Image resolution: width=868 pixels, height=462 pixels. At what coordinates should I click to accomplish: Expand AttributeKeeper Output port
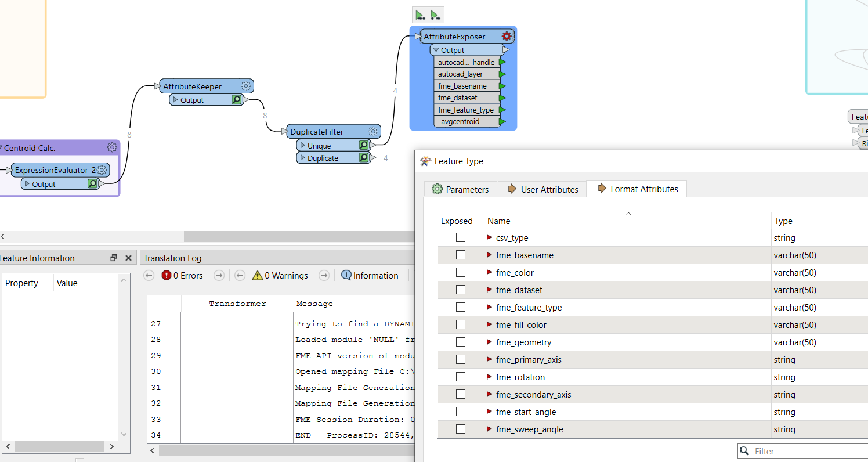pyautogui.click(x=175, y=100)
